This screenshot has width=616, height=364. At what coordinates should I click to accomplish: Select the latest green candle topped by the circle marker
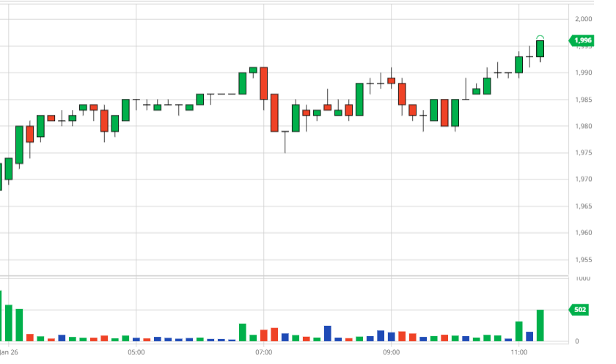coord(540,48)
